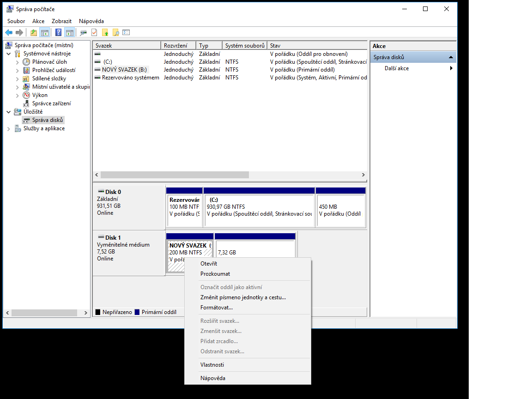The image size is (532, 399).
Task: Click the Up one level folder icon
Action: (x=33, y=32)
